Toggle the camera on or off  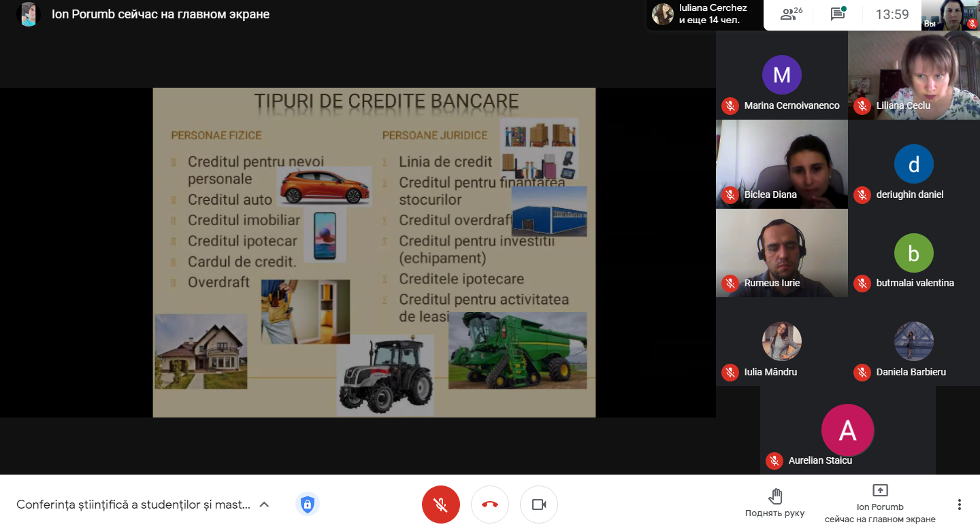(x=539, y=505)
